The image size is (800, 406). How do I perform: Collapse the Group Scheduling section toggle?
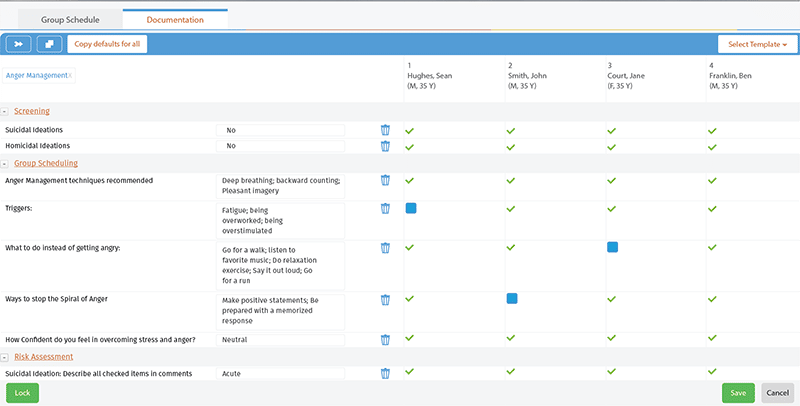point(5,164)
